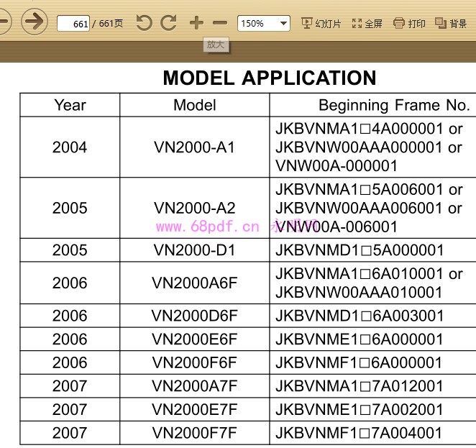Click the MODEL APPLICATION heading

(269, 78)
